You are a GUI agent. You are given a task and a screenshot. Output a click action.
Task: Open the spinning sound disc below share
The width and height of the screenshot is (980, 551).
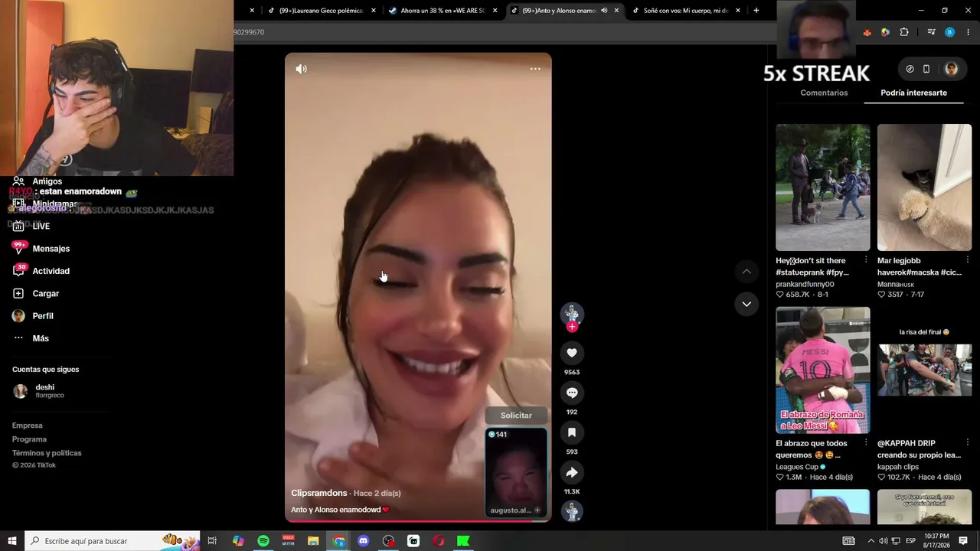point(572,510)
